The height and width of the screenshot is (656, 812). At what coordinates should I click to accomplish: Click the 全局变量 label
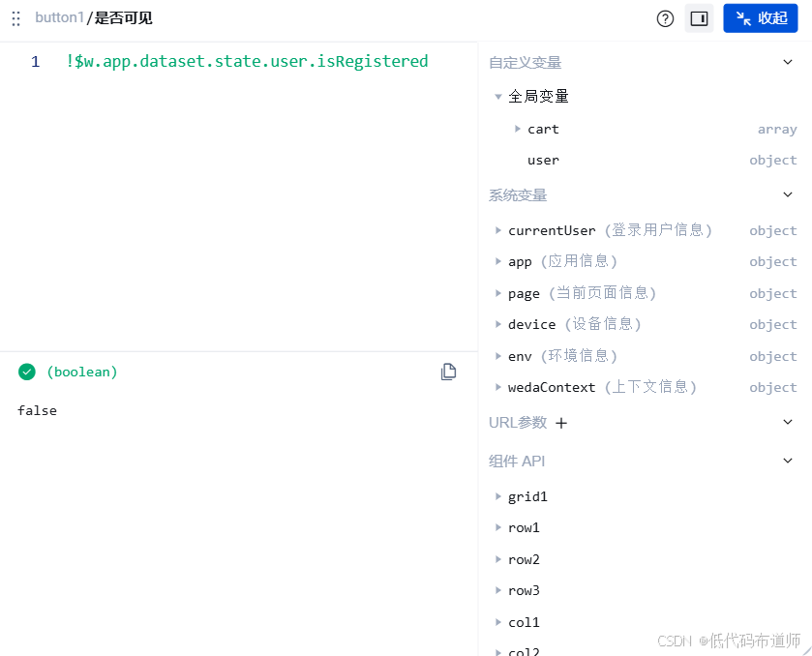point(538,97)
